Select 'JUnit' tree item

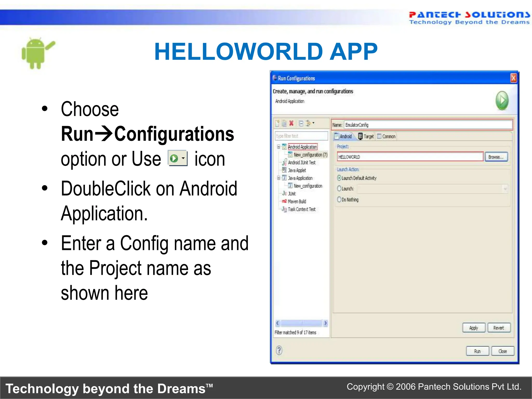pos(292,194)
